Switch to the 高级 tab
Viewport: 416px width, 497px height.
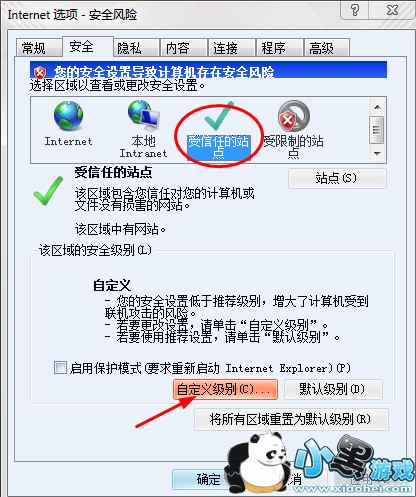pos(321,48)
